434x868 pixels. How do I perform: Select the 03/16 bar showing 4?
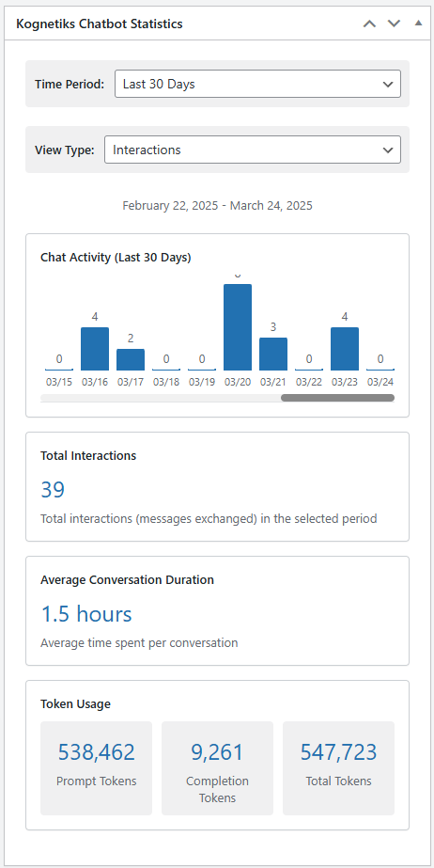[95, 349]
